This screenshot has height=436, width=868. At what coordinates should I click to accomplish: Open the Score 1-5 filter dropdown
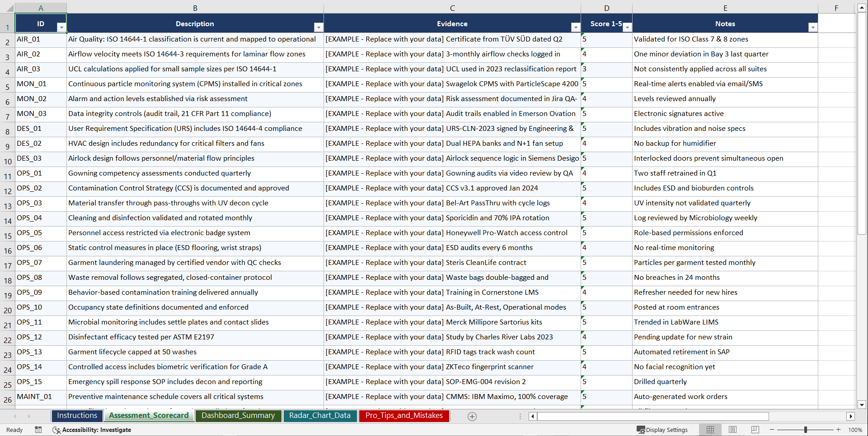[627, 28]
